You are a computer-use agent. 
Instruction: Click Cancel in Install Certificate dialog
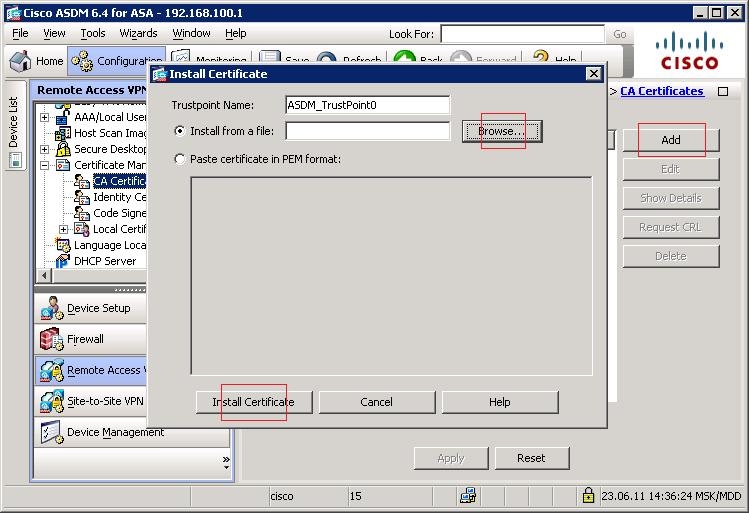pyautogui.click(x=377, y=402)
